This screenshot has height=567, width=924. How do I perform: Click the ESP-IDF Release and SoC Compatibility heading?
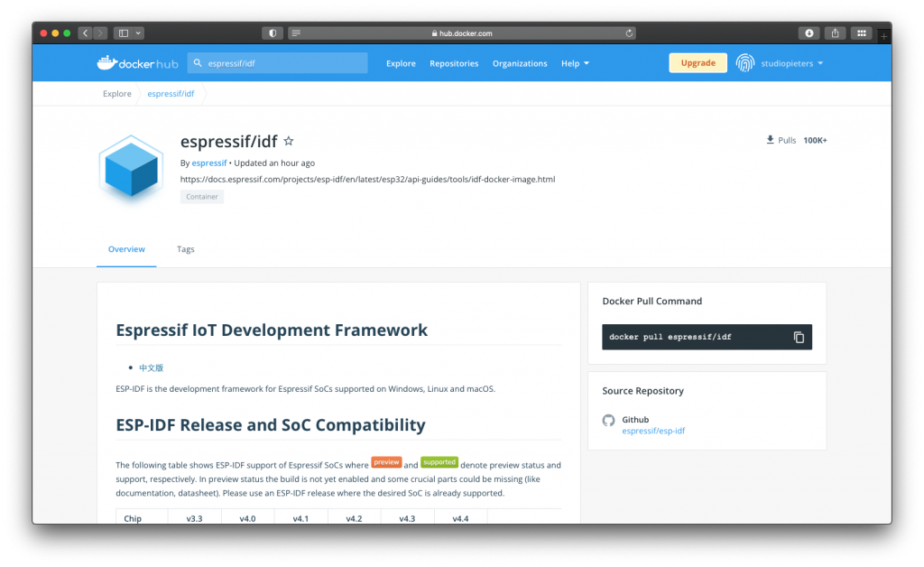(x=271, y=425)
